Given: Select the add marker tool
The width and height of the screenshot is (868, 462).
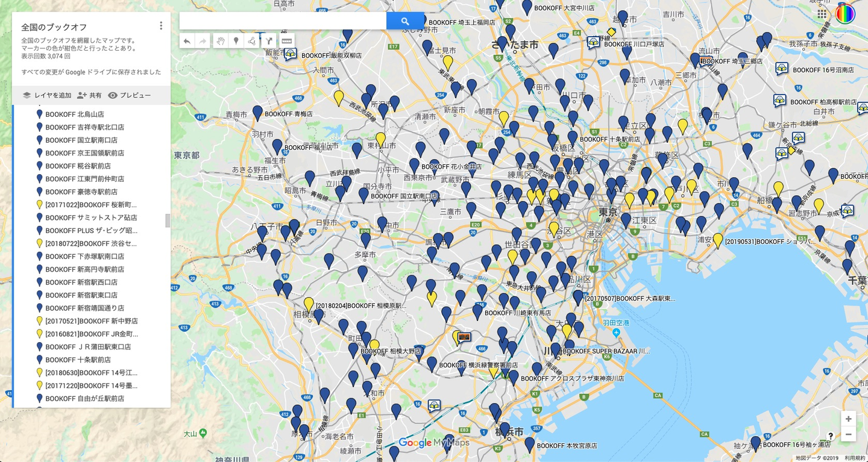Looking at the screenshot, I should coord(236,41).
